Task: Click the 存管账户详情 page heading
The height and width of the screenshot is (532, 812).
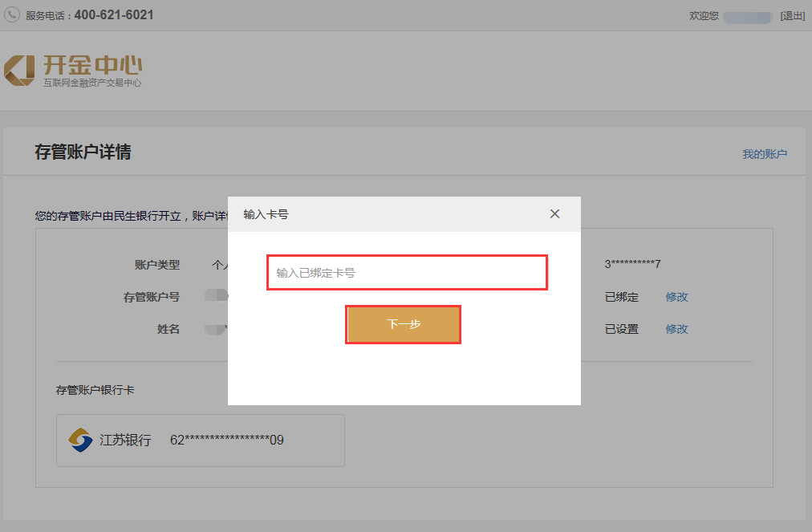Action: point(83,152)
